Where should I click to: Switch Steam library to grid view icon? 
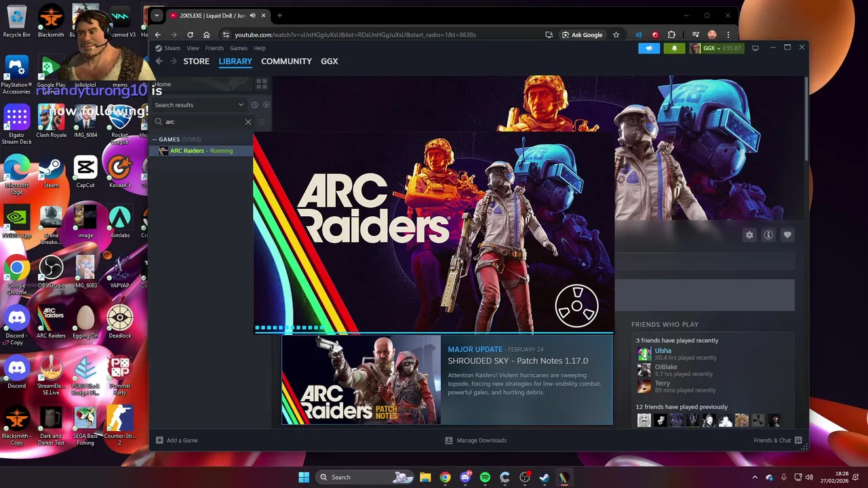tap(261, 84)
